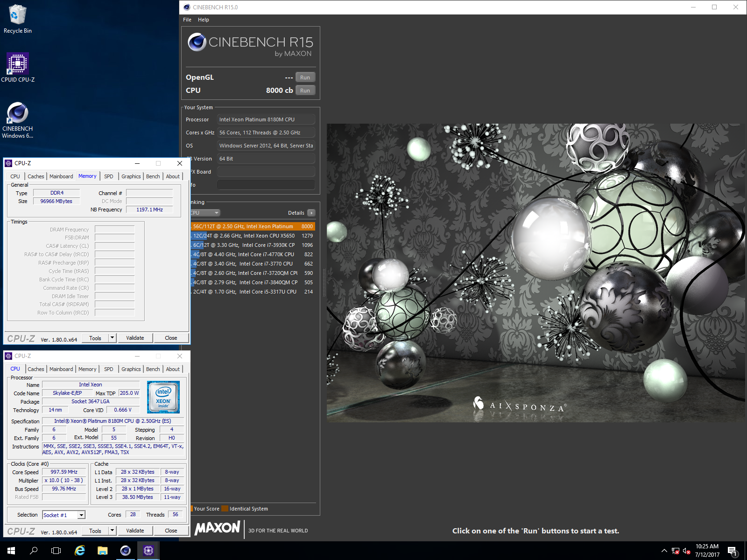Switch to SPD tab in upper CPU-Z
Screen dimensions: 747x560
(x=109, y=176)
